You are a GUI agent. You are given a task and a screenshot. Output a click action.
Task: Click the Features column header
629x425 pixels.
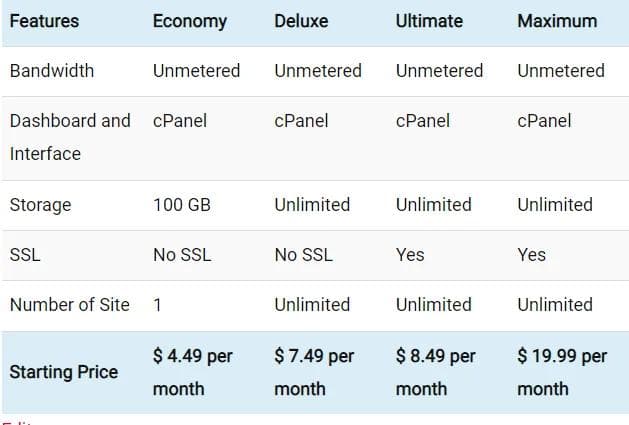click(x=45, y=21)
